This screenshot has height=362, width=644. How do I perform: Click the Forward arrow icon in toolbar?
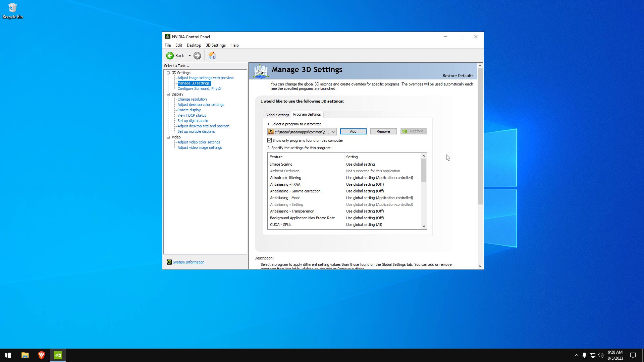click(197, 56)
